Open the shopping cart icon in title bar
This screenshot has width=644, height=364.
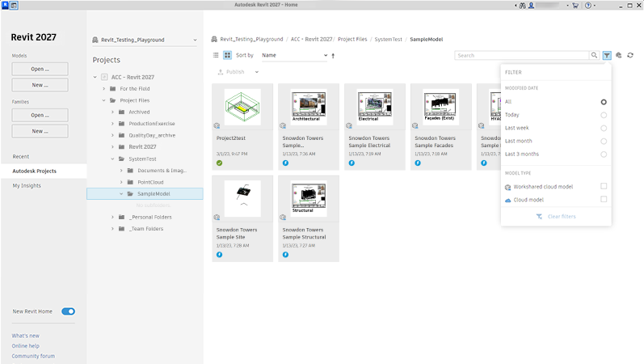tap(575, 6)
